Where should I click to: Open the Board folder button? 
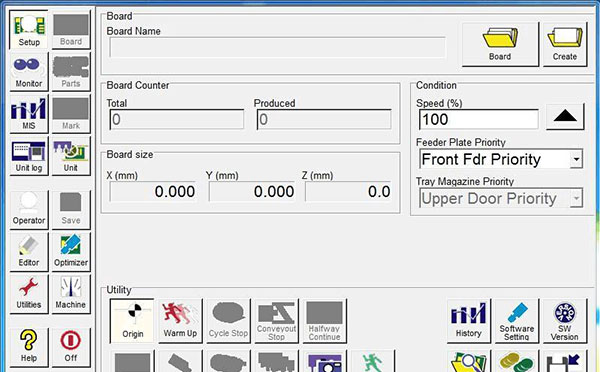[500, 44]
